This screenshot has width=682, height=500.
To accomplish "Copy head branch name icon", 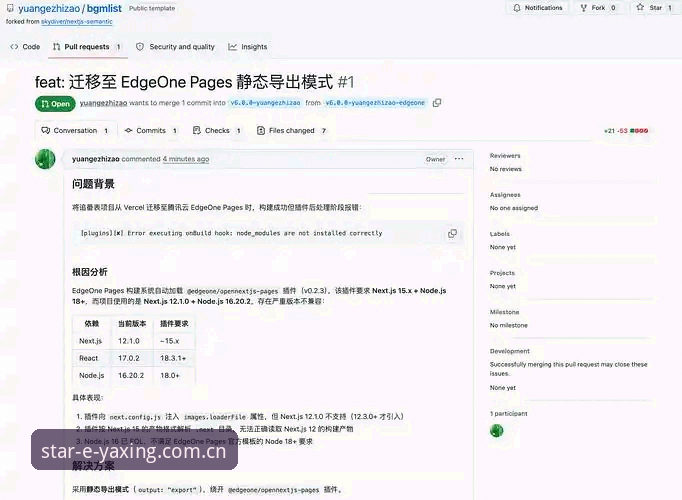I will [437, 103].
